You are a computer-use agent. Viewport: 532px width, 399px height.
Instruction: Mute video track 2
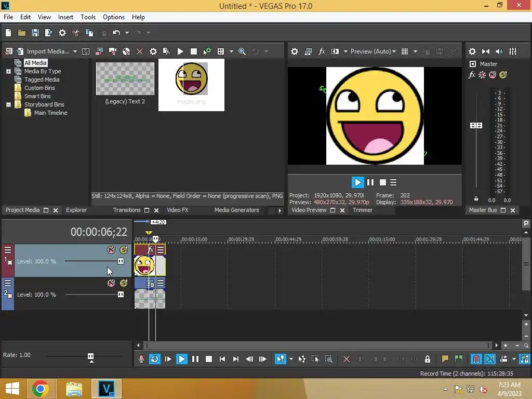coord(111,283)
